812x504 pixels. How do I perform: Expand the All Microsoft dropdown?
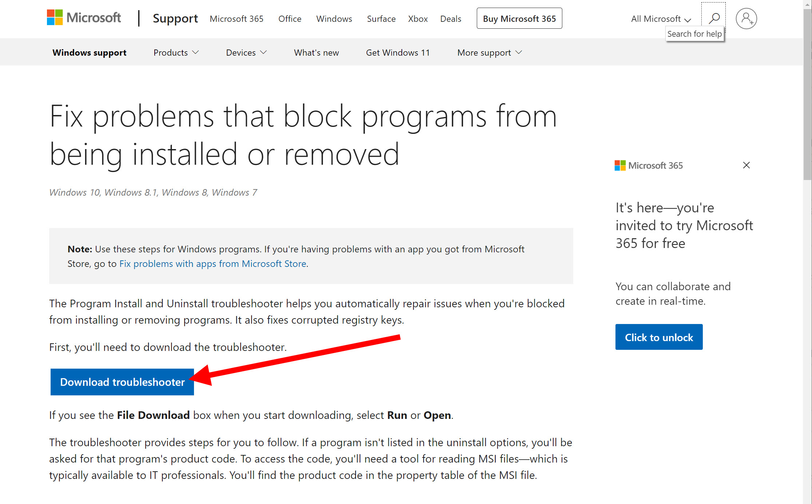[x=661, y=19]
